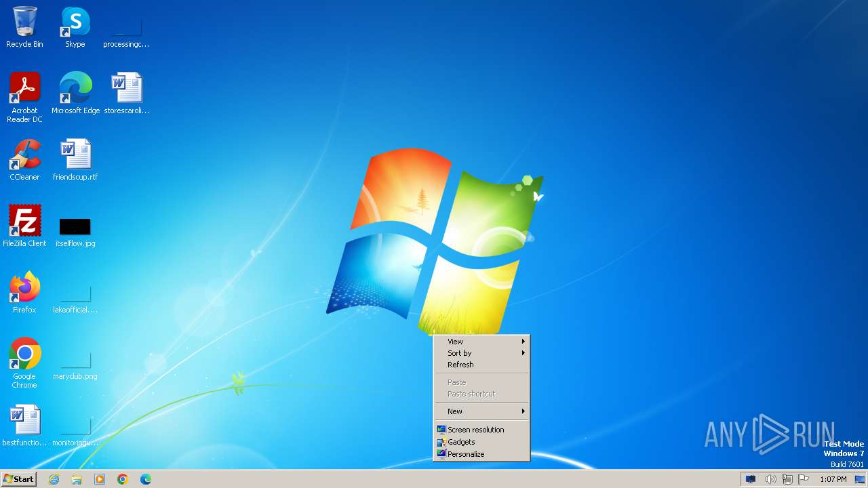Select the Acrobat Reader DC shortcut
Screen dimensions: 868x488
coord(24,98)
